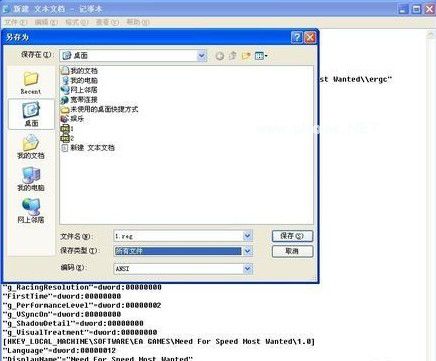Open the view menu toolbar icon

[261, 56]
